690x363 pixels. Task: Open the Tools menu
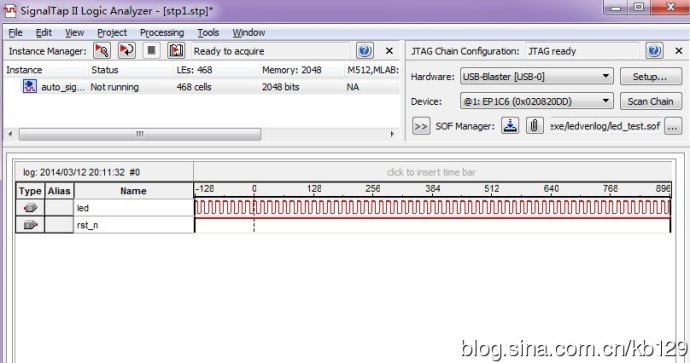[x=208, y=33]
